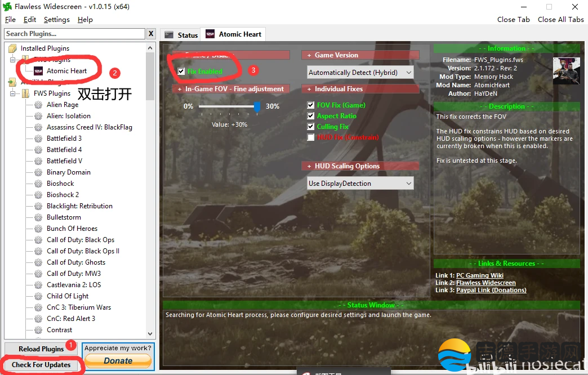Click the gear icon beside Binary Domain
The width and height of the screenshot is (588, 375).
(x=38, y=172)
